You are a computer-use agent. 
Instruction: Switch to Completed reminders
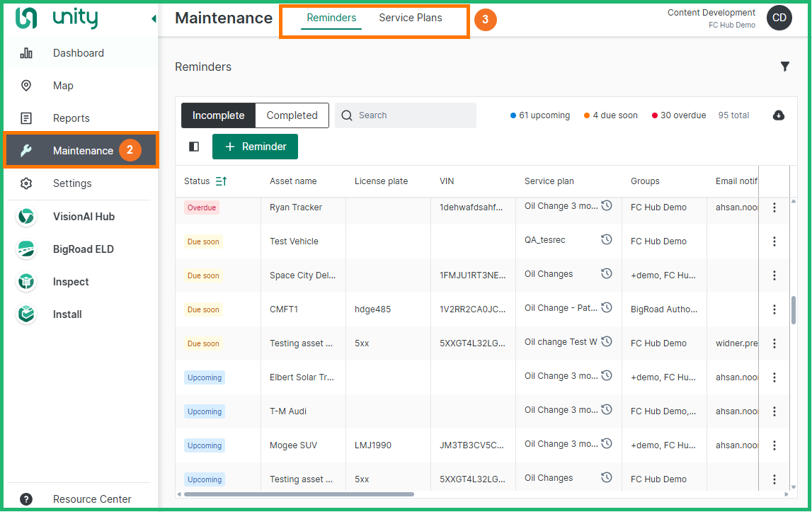pos(292,115)
